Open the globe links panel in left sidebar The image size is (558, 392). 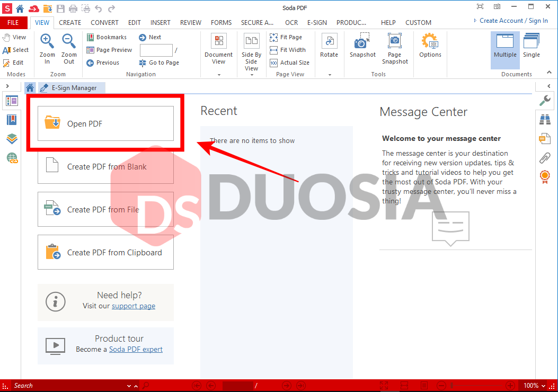point(12,157)
